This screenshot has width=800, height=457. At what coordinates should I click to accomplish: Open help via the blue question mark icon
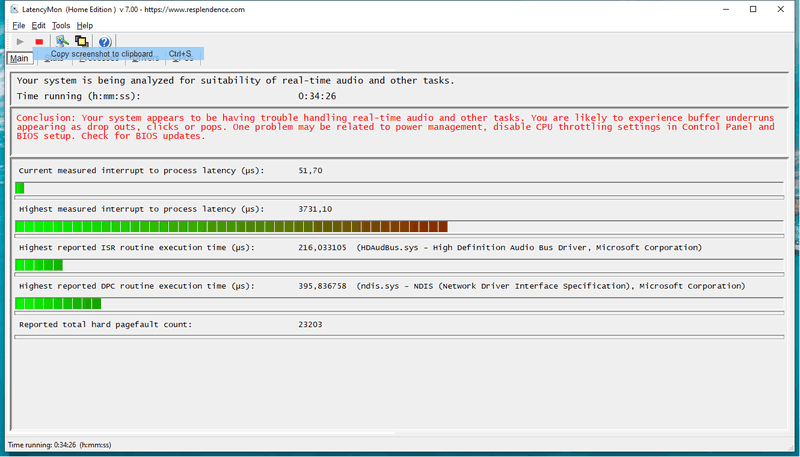coord(105,42)
